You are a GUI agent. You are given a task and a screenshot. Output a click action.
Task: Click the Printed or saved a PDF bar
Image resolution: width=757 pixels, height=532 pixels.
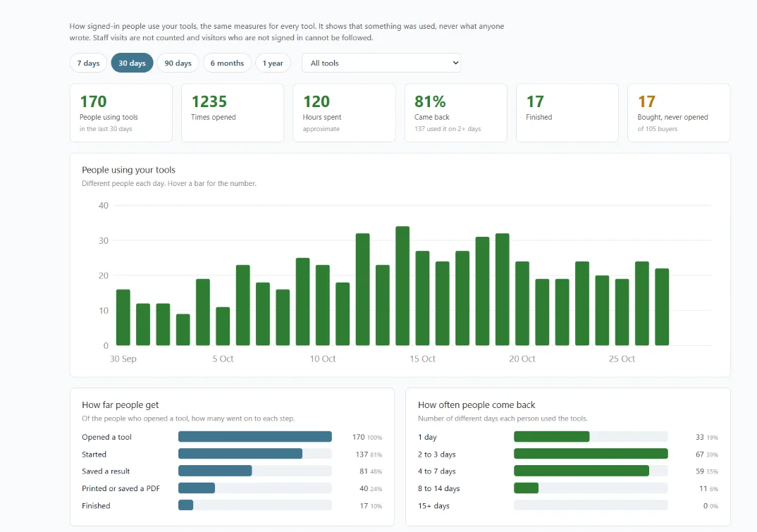coord(255,488)
